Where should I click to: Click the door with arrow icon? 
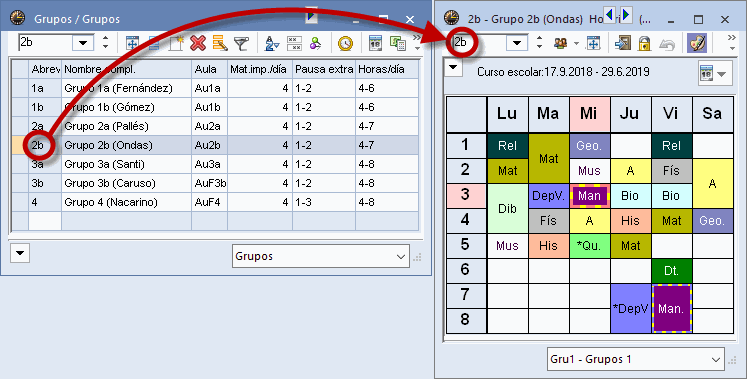click(x=623, y=43)
